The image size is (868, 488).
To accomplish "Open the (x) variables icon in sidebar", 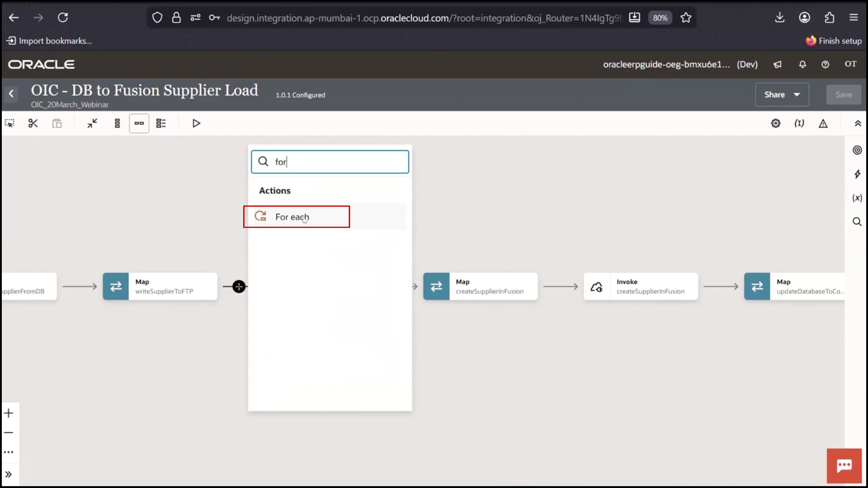I will tap(857, 198).
